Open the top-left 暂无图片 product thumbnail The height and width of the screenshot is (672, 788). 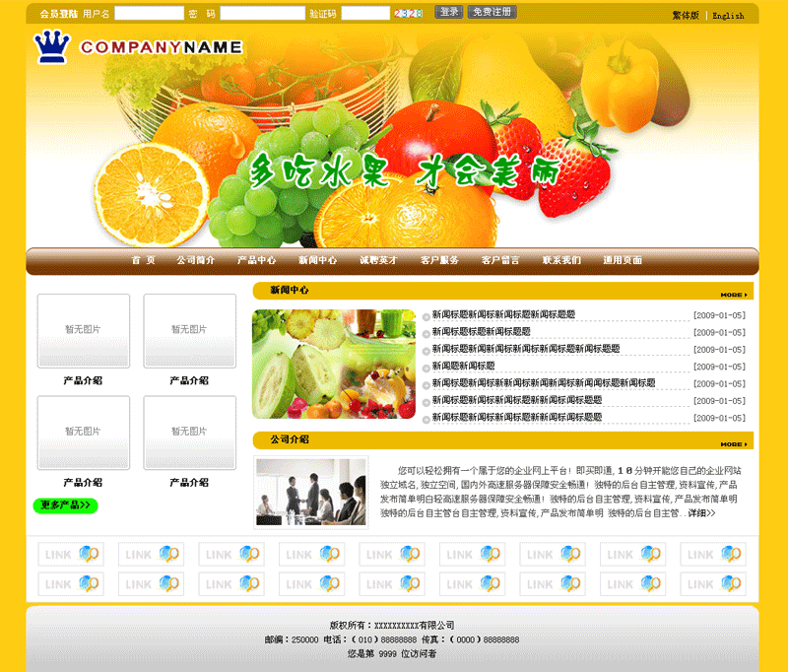coord(84,330)
